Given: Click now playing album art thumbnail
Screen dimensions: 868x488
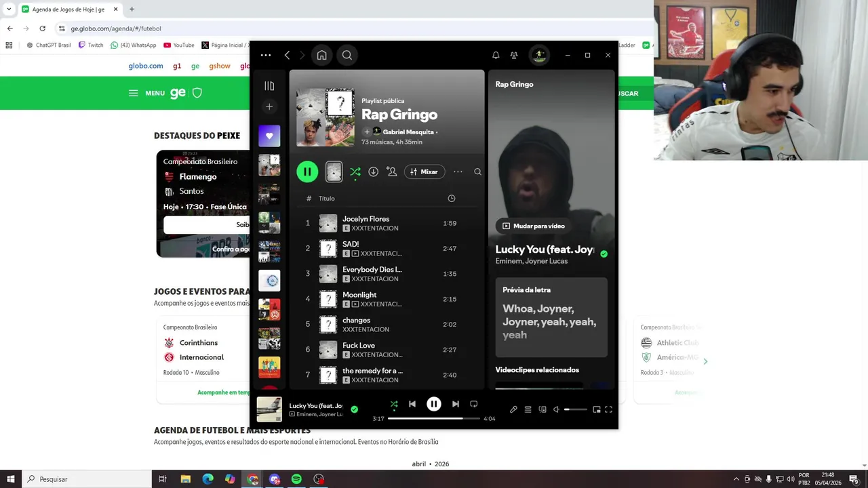Looking at the screenshot, I should point(269,409).
